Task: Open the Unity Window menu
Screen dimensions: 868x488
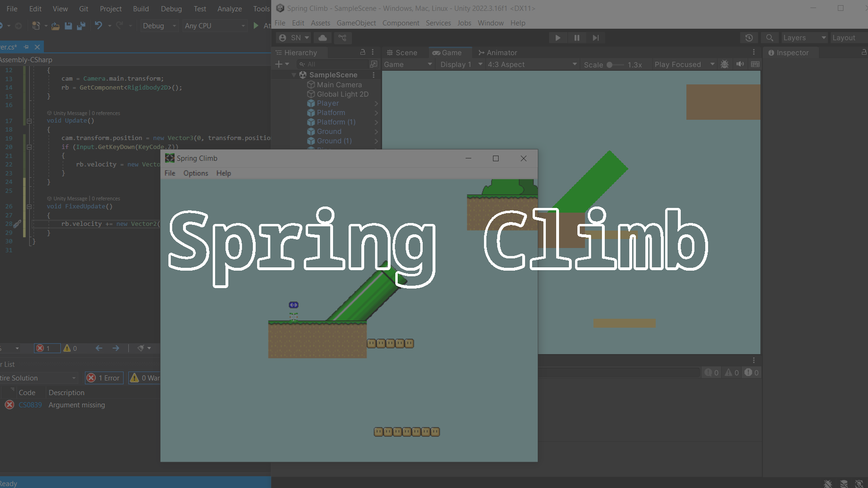Action: click(491, 23)
